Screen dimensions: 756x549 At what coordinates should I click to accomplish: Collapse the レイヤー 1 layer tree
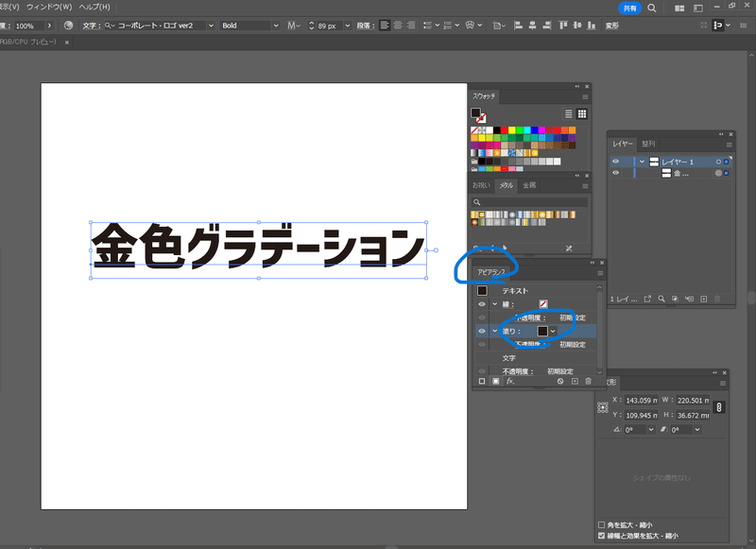pos(642,162)
